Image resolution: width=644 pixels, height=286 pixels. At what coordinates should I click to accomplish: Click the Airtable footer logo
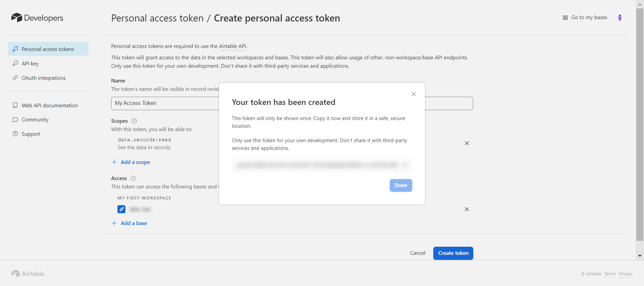coord(28,274)
